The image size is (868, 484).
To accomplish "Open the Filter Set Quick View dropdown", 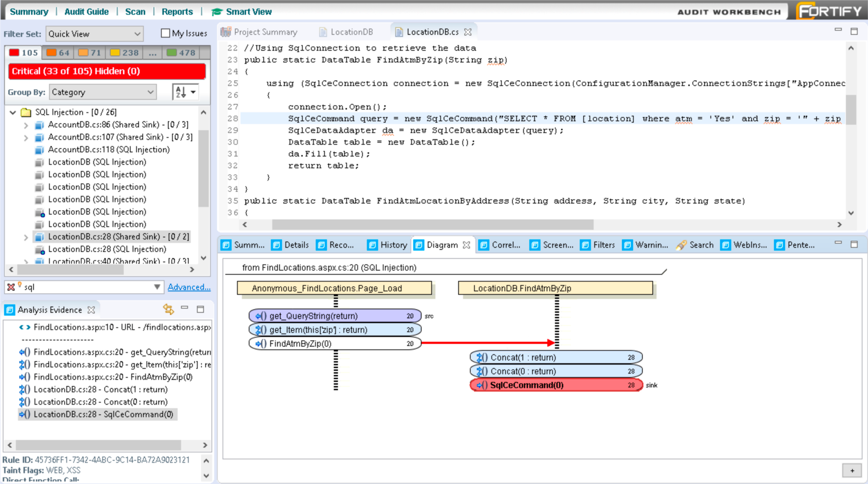I will point(94,34).
